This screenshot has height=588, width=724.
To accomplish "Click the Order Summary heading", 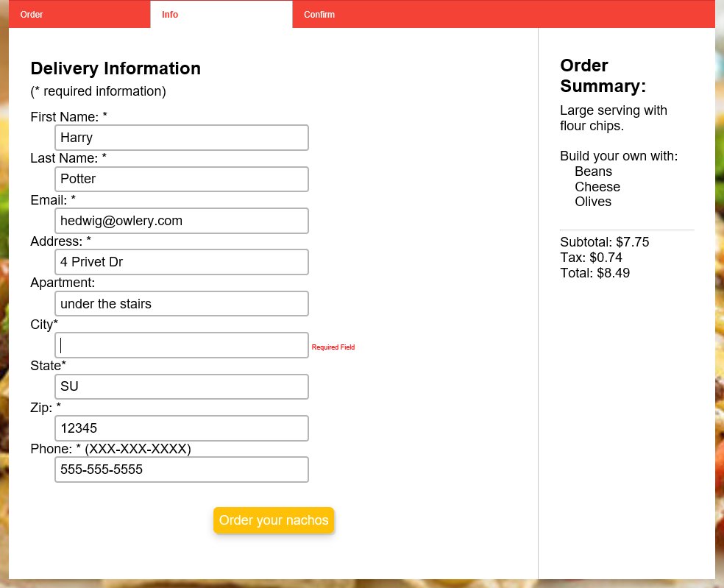I will pos(603,76).
